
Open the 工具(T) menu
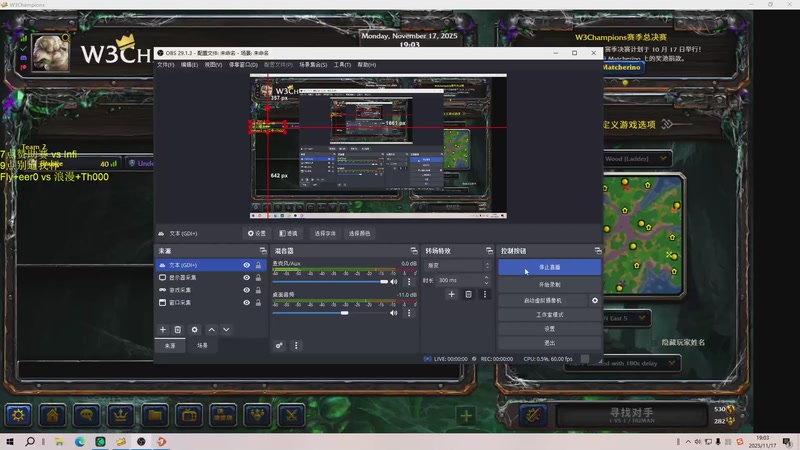[x=342, y=65]
